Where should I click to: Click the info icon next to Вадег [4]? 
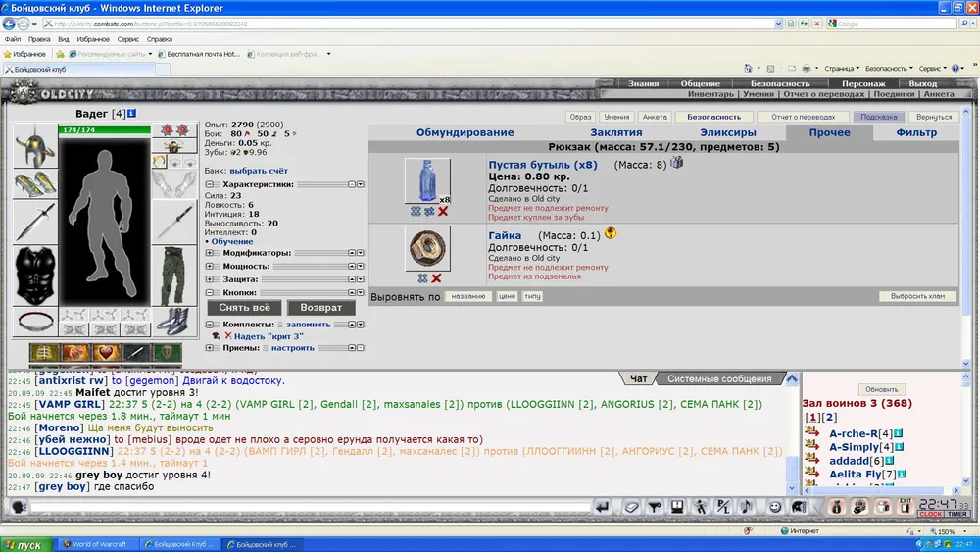pos(131,114)
